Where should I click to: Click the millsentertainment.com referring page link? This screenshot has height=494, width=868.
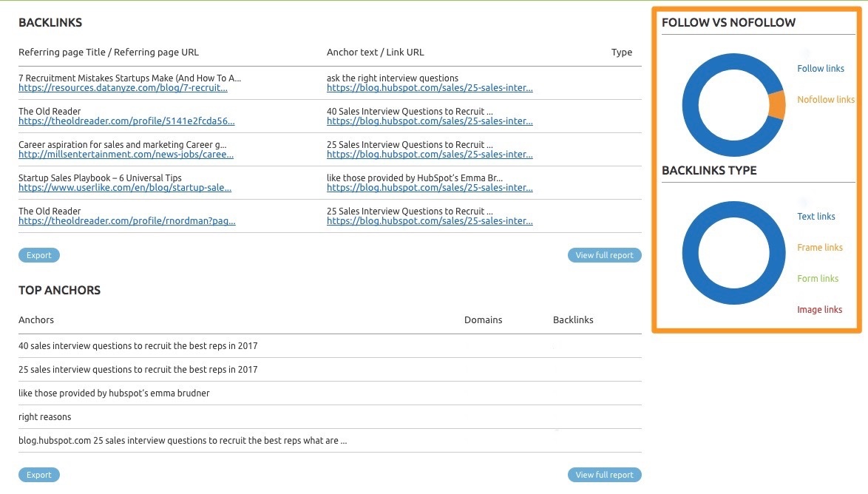click(x=126, y=155)
